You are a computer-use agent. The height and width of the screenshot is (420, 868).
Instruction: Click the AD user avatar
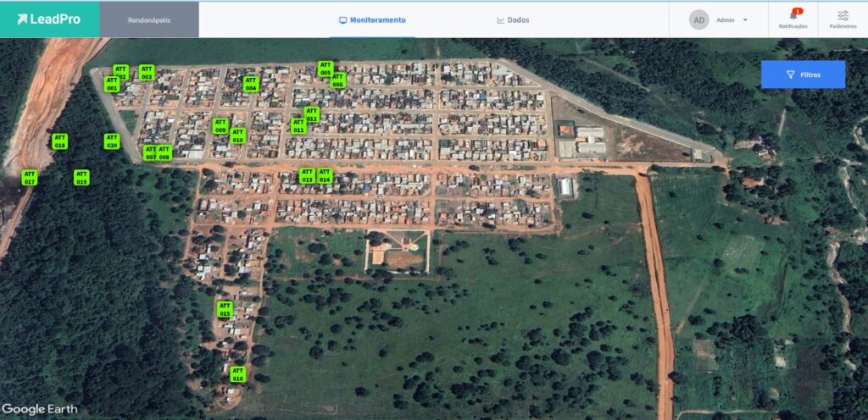[699, 19]
